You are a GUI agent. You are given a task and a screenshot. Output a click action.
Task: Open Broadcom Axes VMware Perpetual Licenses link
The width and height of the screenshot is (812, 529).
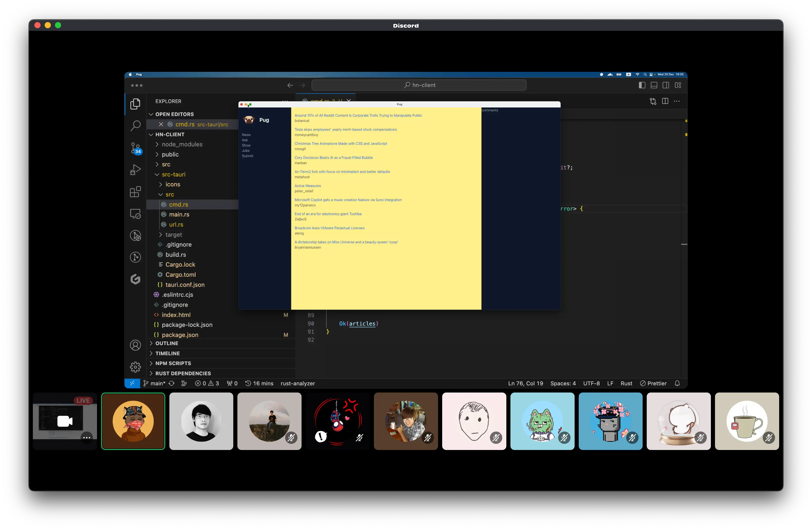[x=330, y=228]
